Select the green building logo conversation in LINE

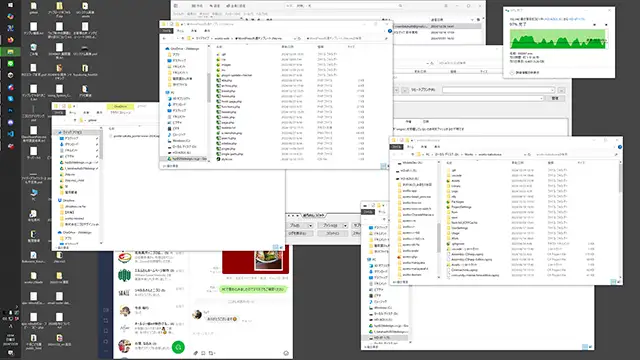(x=151, y=275)
